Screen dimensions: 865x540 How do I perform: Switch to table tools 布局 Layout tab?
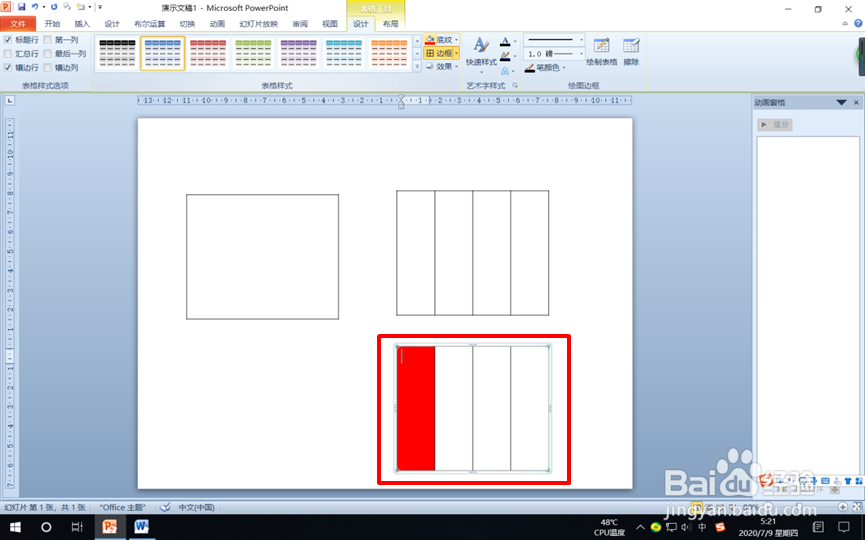pos(391,24)
